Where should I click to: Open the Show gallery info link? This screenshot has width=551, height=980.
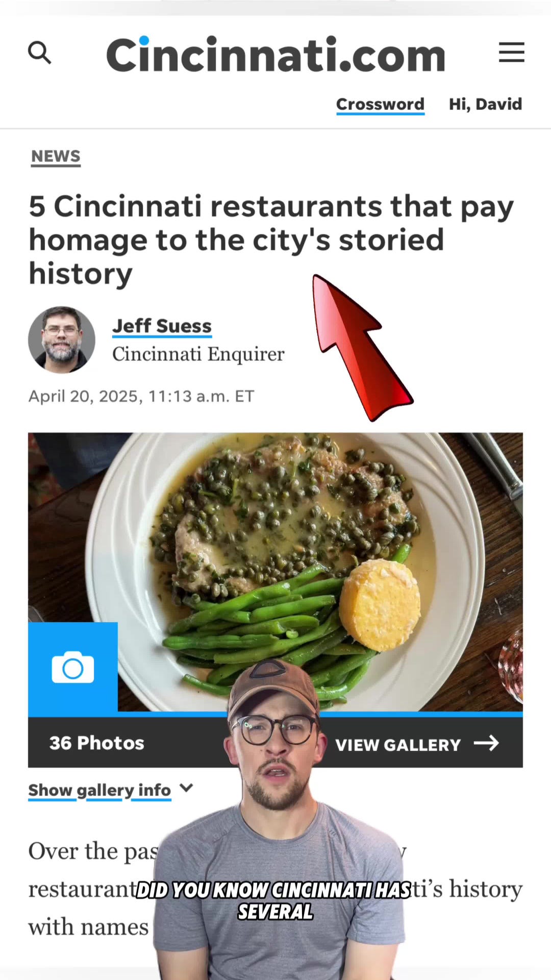point(99,790)
